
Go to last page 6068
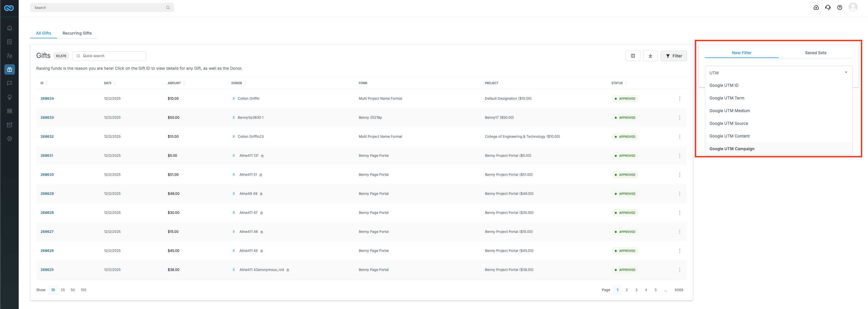point(679,290)
